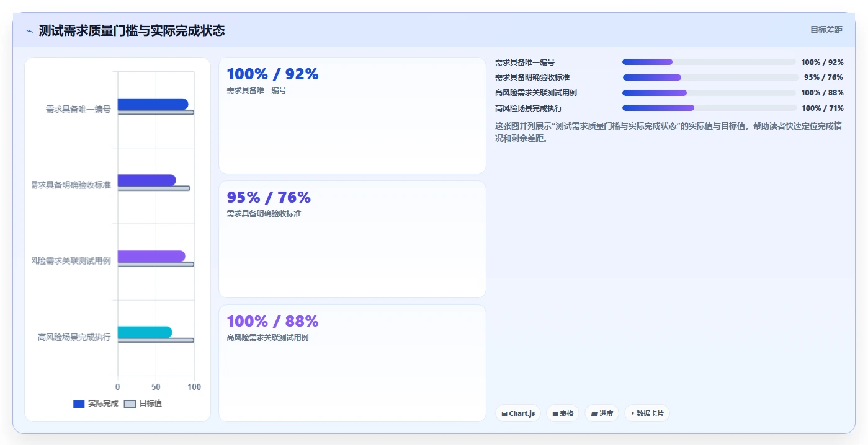868x445 pixels.
Task: Click the 100% / 92% progress list value
Action: pyautogui.click(x=822, y=63)
